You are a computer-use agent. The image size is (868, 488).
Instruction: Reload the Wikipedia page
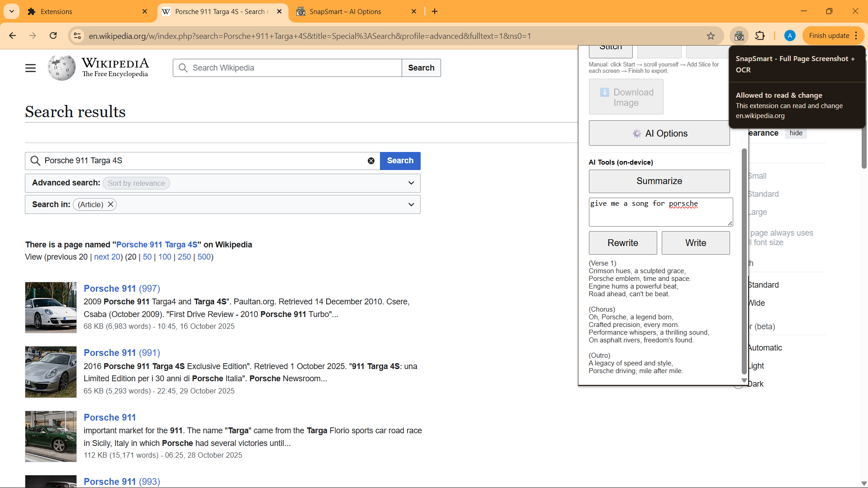point(53,36)
